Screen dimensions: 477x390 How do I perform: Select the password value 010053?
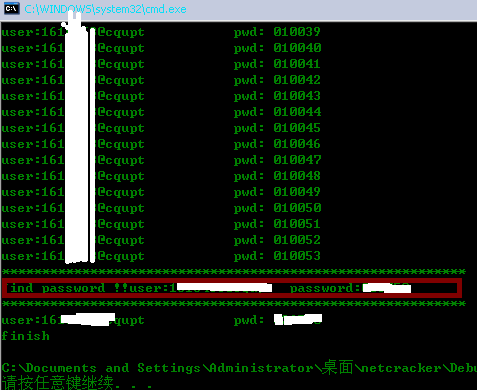[297, 256]
